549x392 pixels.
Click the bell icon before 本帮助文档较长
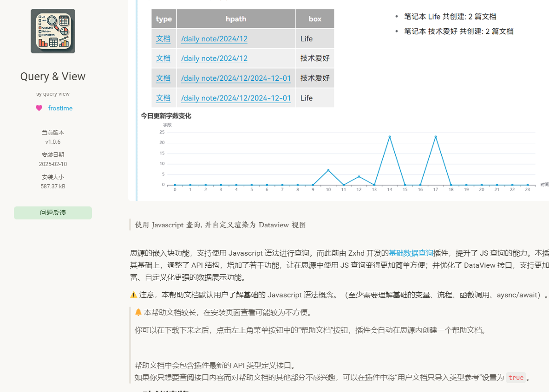pos(138,312)
